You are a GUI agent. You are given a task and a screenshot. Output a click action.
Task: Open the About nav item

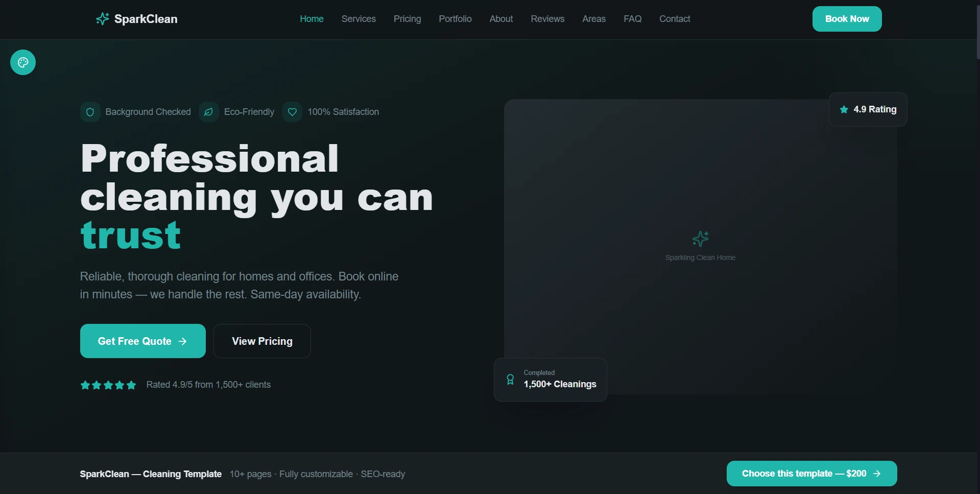[x=501, y=19]
